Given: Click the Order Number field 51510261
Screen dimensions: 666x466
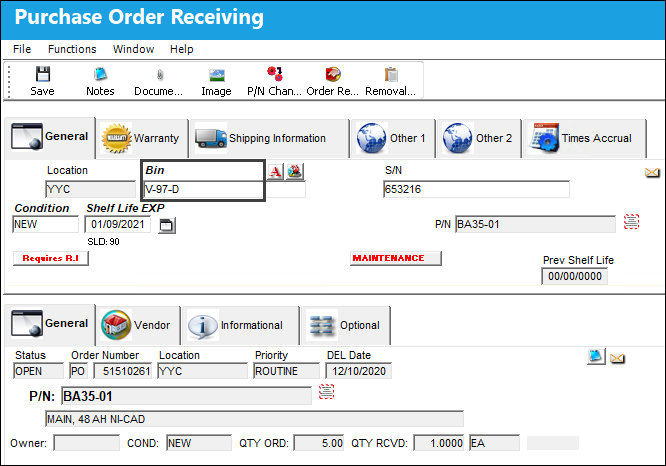Looking at the screenshot, I should (x=122, y=371).
